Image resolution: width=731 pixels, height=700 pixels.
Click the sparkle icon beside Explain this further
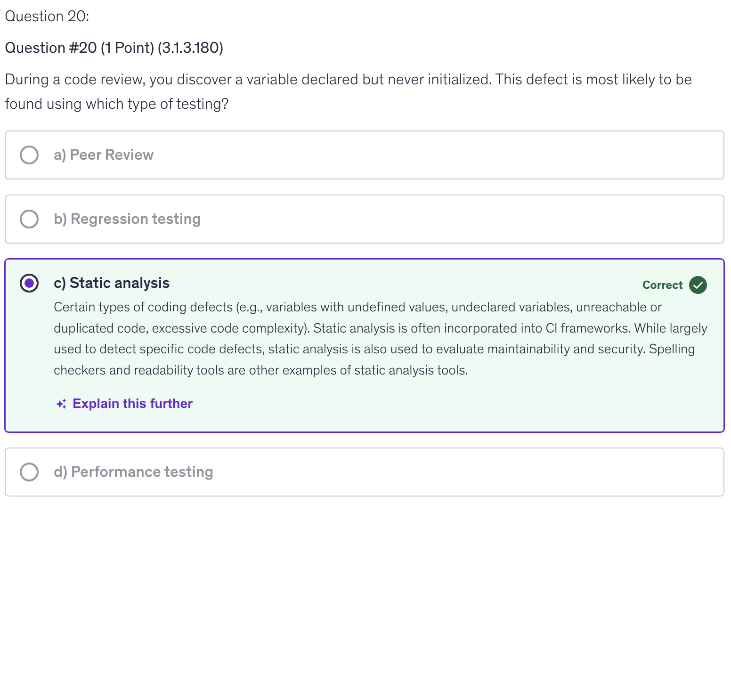[x=61, y=404]
